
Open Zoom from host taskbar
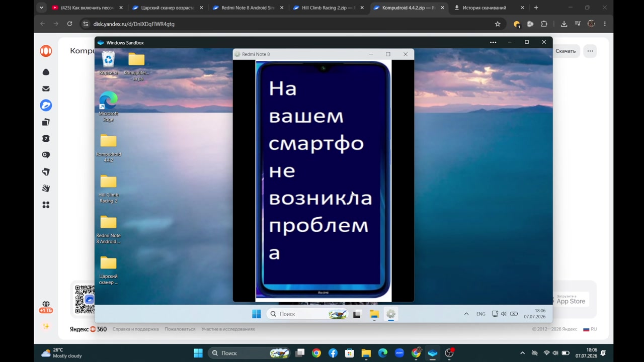point(399,353)
